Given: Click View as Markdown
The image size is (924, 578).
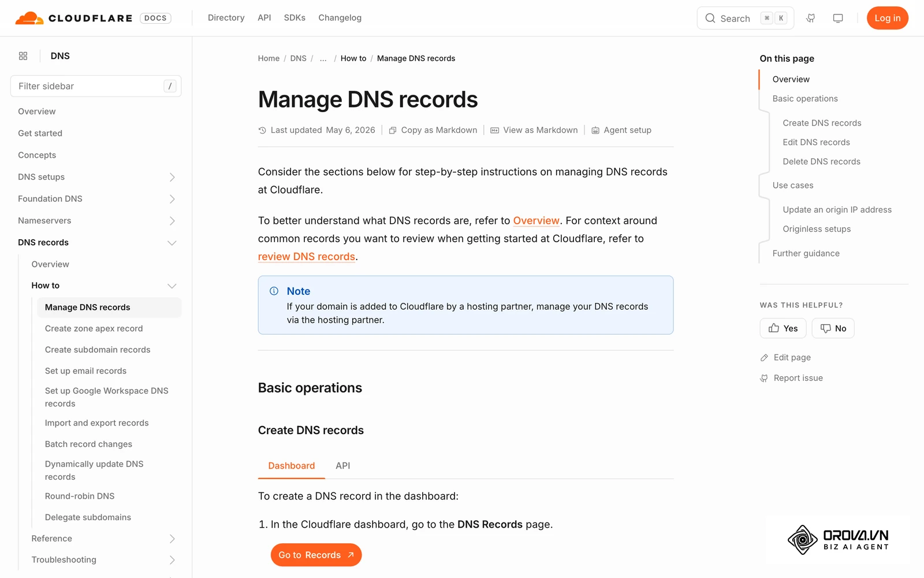Looking at the screenshot, I should [x=534, y=130].
